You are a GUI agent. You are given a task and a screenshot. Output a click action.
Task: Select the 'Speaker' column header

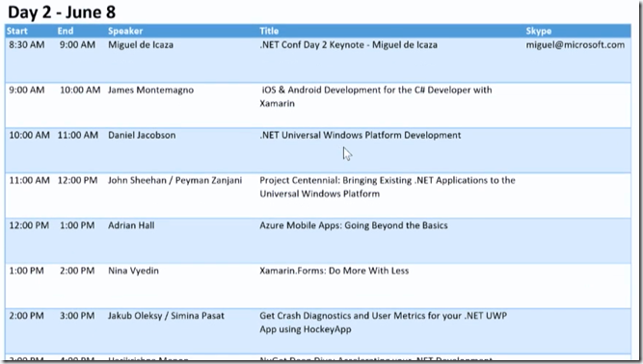(125, 31)
